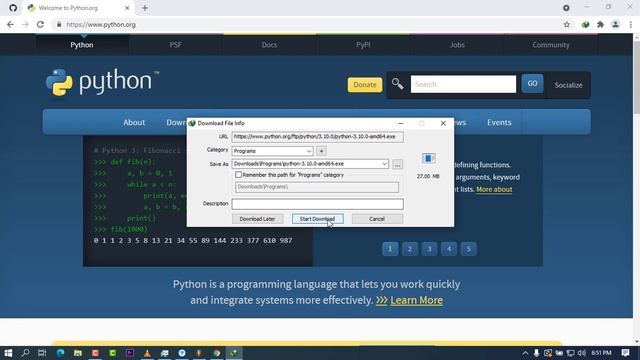
Task: Go back in browser history
Action: [x=10, y=24]
